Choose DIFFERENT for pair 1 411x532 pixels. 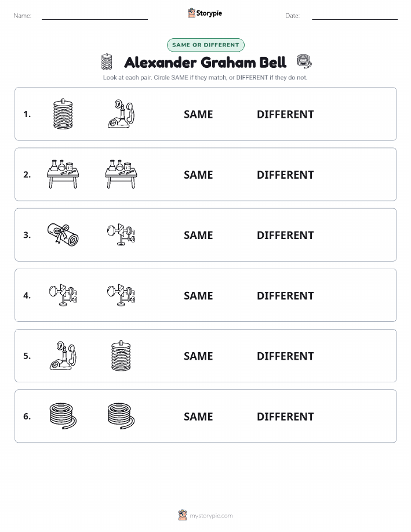pyautogui.click(x=285, y=114)
